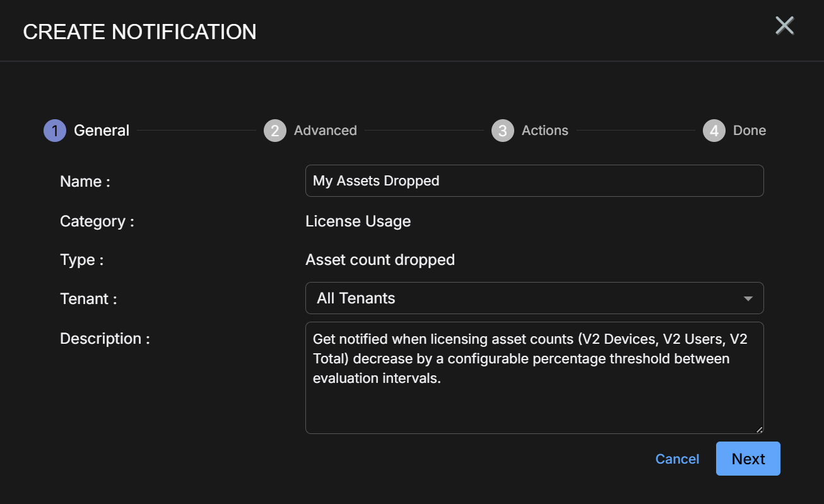Select the Done step label
824x504 pixels.
pyautogui.click(x=750, y=131)
